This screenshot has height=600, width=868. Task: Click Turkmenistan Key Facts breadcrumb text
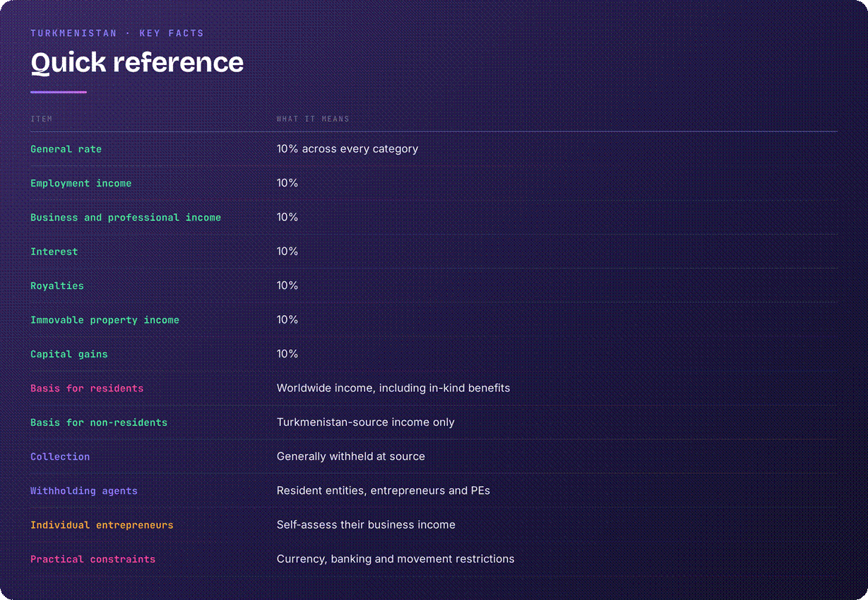tap(117, 33)
